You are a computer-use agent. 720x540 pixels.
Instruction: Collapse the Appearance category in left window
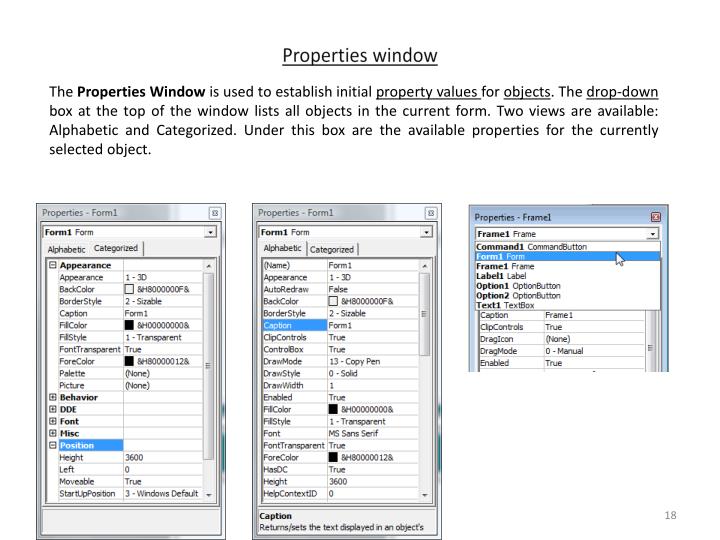[53, 265]
